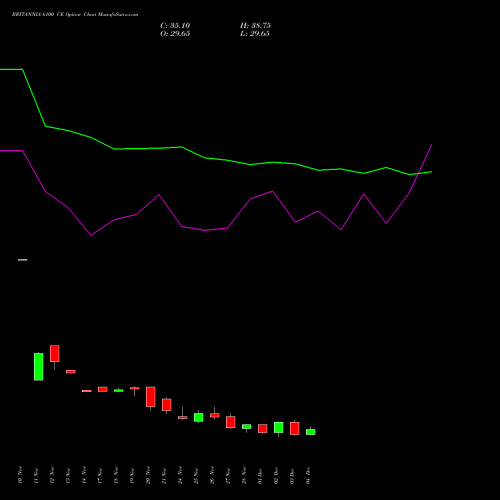
Task: Click the 11 Nov date label
Action: click(x=36, y=475)
